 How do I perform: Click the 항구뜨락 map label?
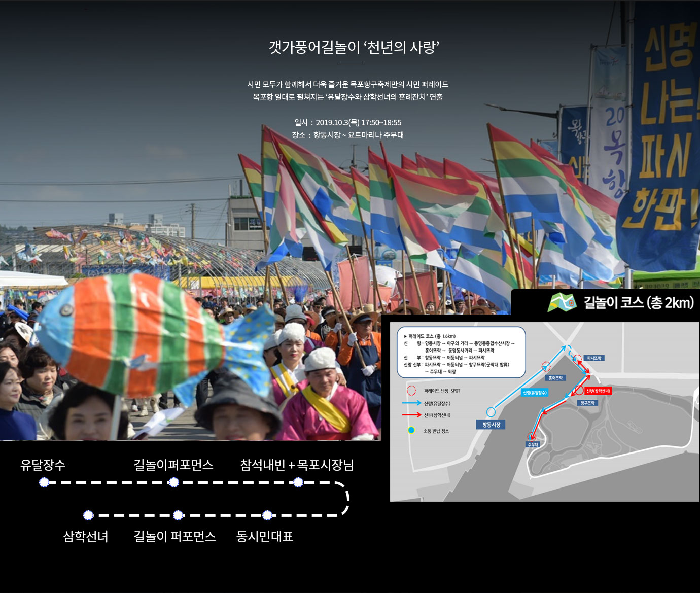pos(587,403)
